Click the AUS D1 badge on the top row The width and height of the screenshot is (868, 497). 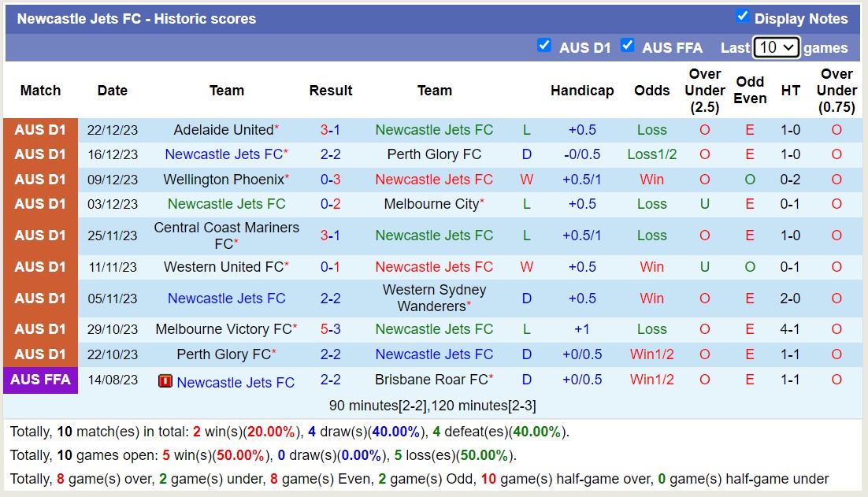(40, 130)
